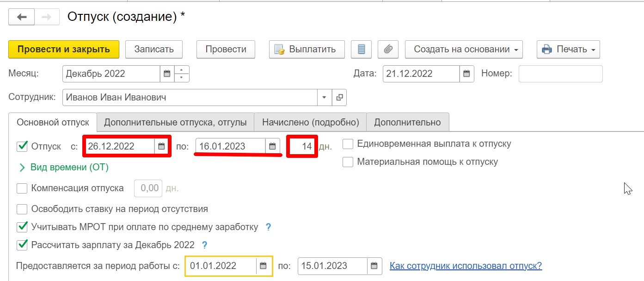644x281 pixels.
Task: Open calendar for vacation end date 16.01.2023
Action: (272, 146)
